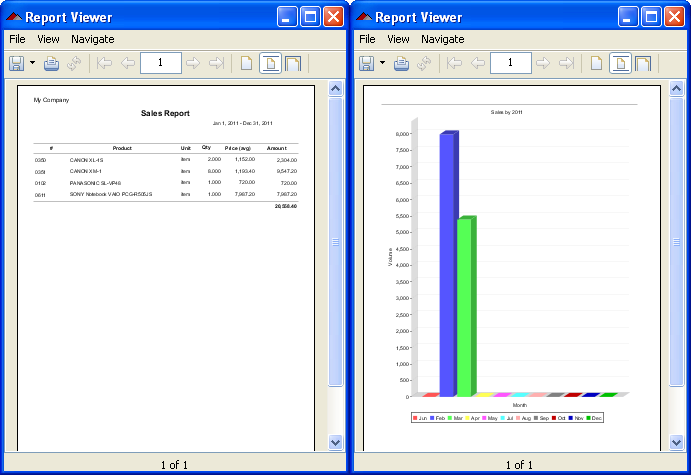The image size is (692, 475).
Task: Open the View menu in the sales table viewer
Action: (x=48, y=39)
